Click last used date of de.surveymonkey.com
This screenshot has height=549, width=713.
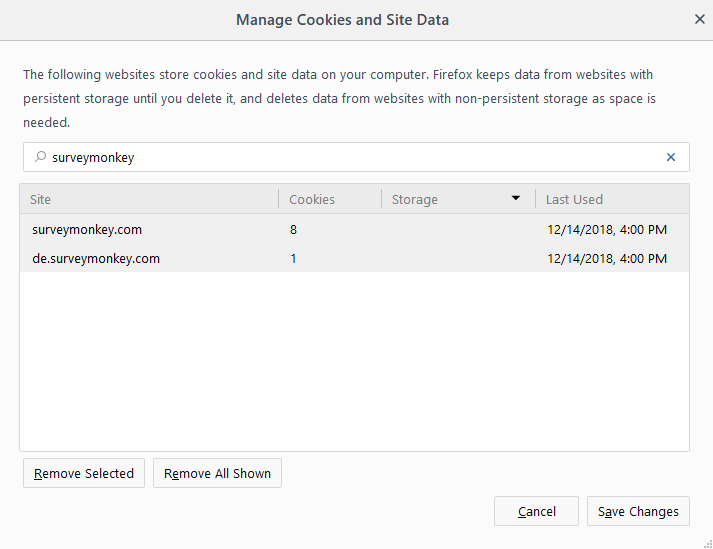(607, 259)
